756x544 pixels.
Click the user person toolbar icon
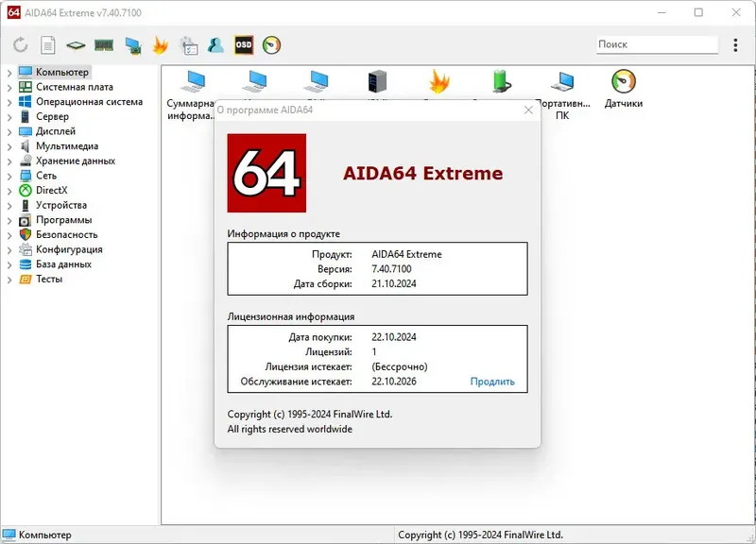click(215, 45)
